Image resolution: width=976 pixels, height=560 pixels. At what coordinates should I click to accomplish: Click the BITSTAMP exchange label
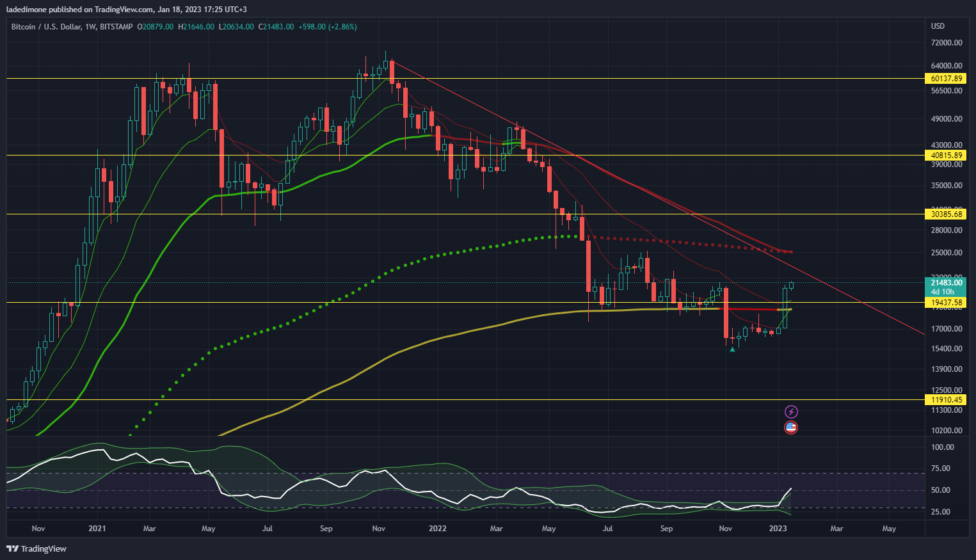(116, 27)
